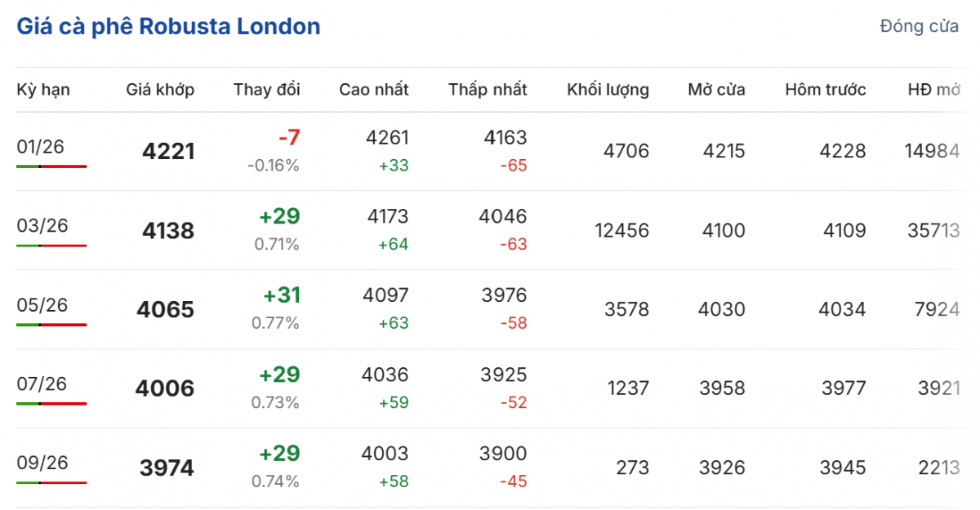Sort by the 'Khối lượng' column header
The height and width of the screenshot is (510, 980).
click(x=608, y=90)
